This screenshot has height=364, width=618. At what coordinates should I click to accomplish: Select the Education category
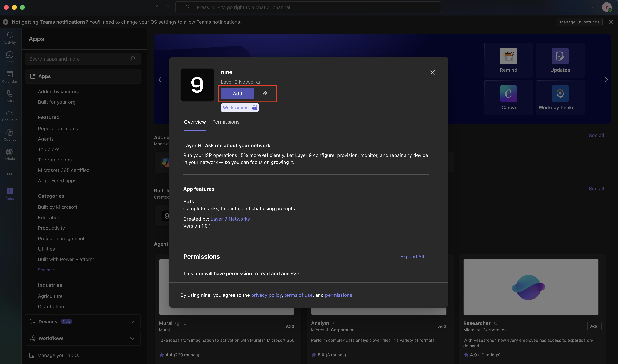[49, 217]
